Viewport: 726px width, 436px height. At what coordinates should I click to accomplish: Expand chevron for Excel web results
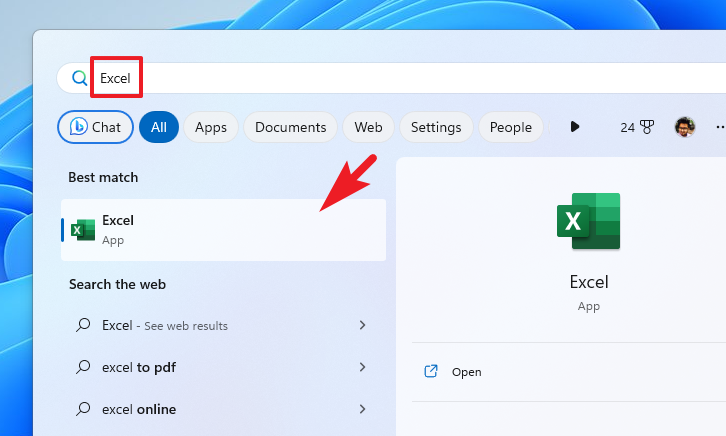[x=363, y=325]
